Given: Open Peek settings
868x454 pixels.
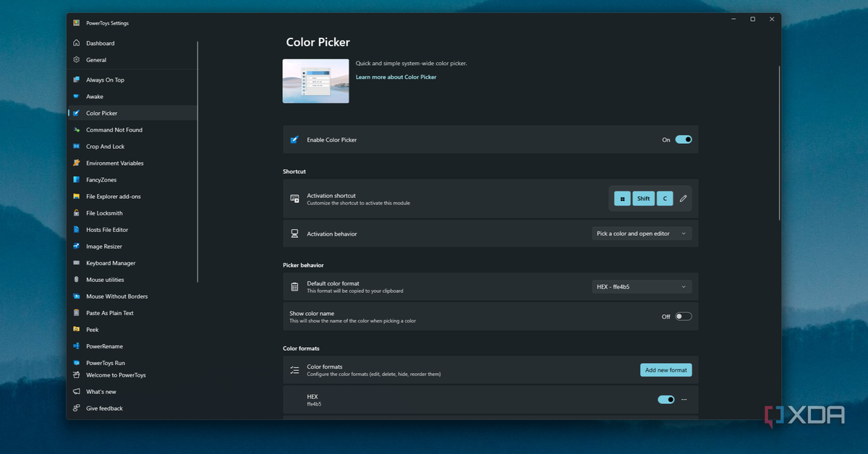Looking at the screenshot, I should (91, 329).
